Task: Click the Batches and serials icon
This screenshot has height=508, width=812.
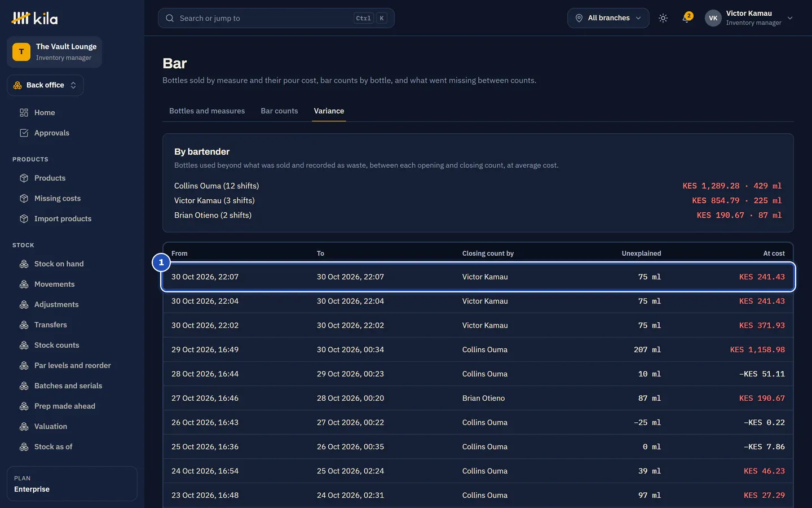Action: [24, 386]
